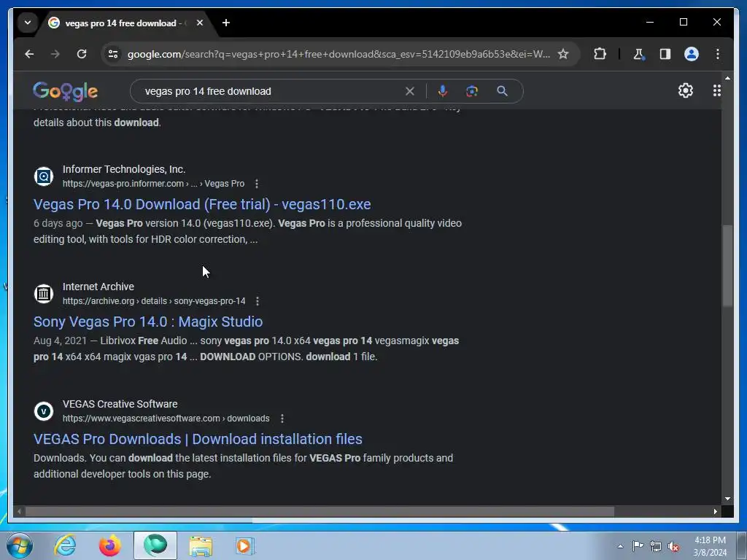Open media player from taskbar
The image size is (747, 560).
245,545
